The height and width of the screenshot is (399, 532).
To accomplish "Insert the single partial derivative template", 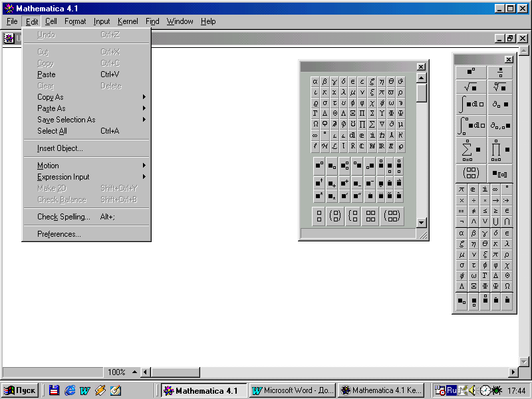I will [x=500, y=104].
